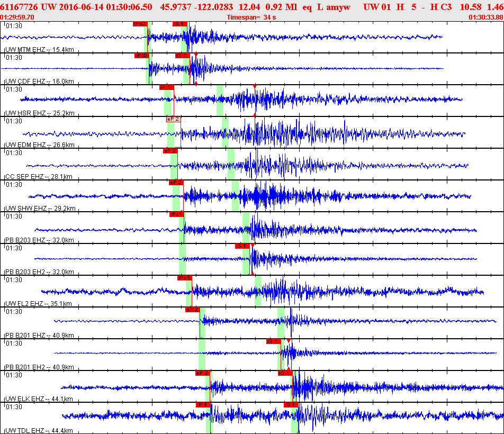The width and height of the screenshot is (504, 434).
Task: Select the iPc1 pick flag on B203 EHZ trace
Action: coord(177,214)
